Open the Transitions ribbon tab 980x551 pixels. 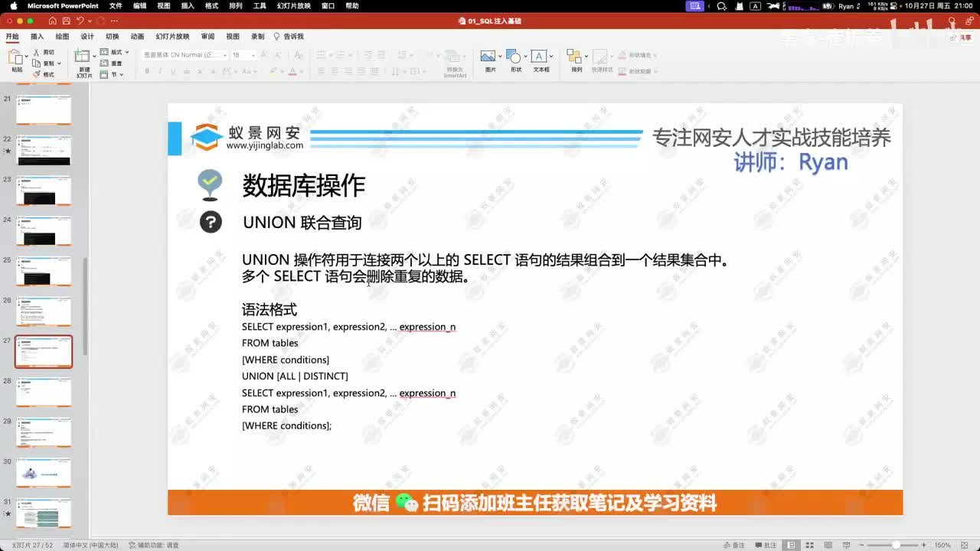pos(113,36)
